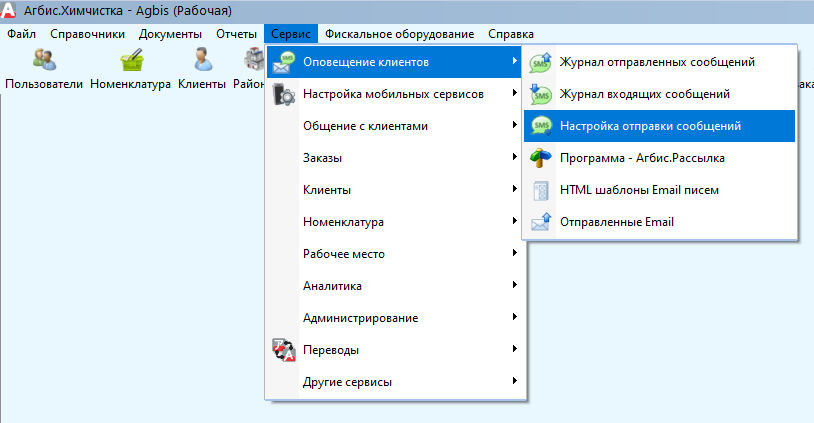The height and width of the screenshot is (423, 814).
Task: Expand the Общение с клиентами submenu arrow
Action: (514, 125)
